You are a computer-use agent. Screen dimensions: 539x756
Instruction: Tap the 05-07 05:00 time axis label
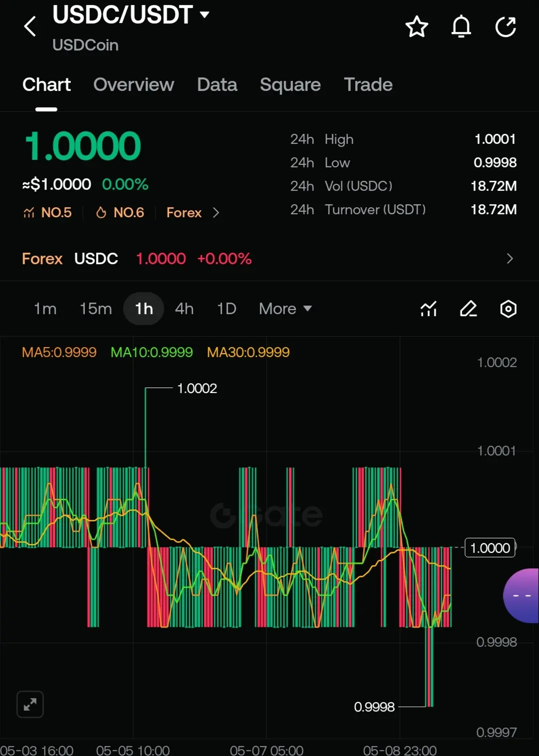point(267,750)
